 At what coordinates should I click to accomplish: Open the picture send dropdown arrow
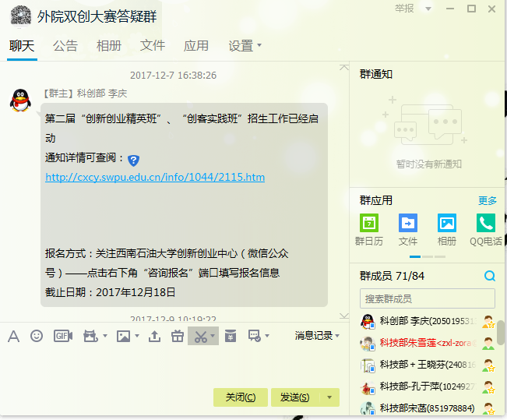137,337
